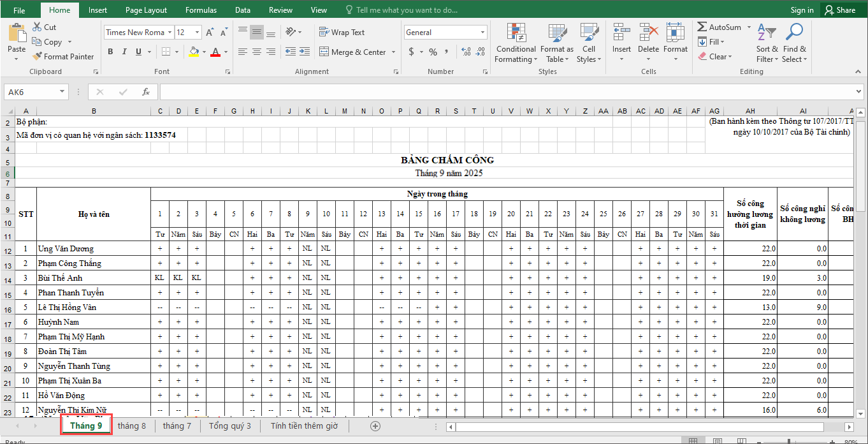
Task: Open the Tổng quý 3 sheet tab
Action: click(x=230, y=426)
